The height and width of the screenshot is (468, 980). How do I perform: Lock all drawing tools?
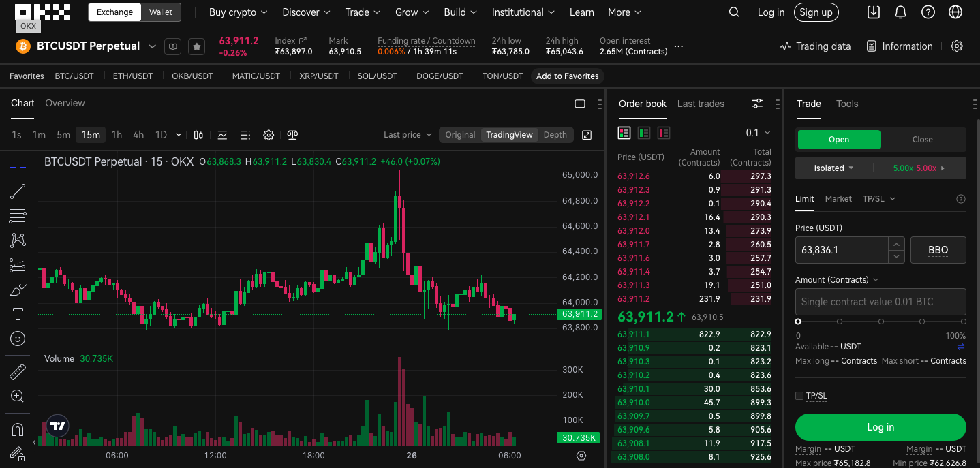click(18, 453)
